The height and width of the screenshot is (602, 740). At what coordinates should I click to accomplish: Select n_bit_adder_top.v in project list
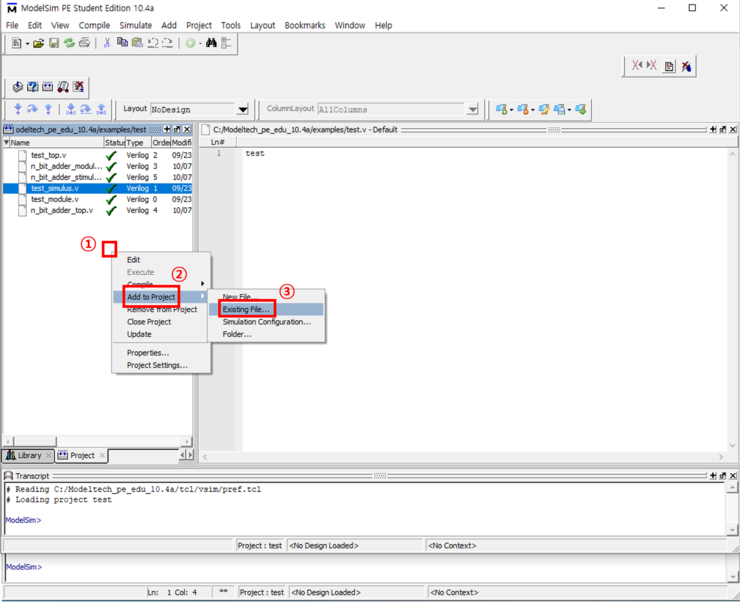62,210
